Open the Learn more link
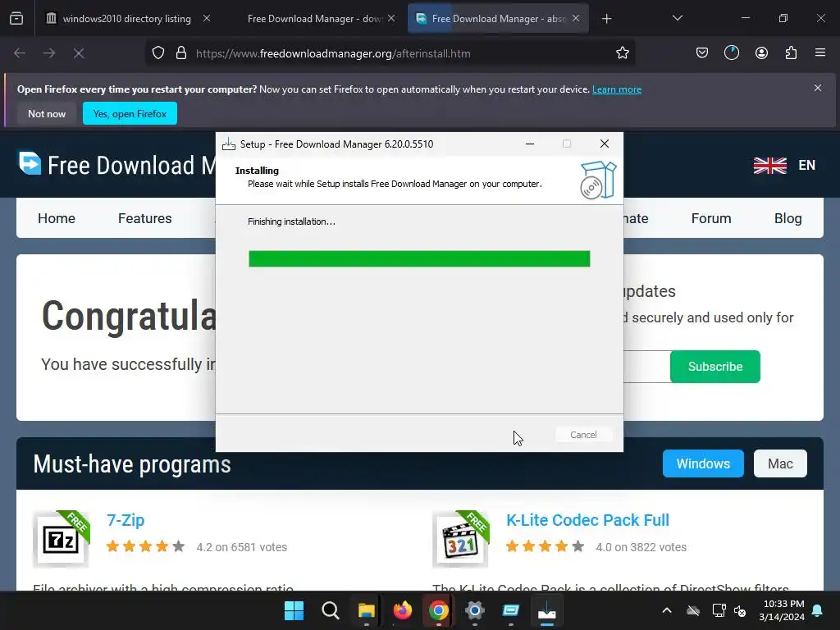The width and height of the screenshot is (840, 630). click(x=617, y=89)
